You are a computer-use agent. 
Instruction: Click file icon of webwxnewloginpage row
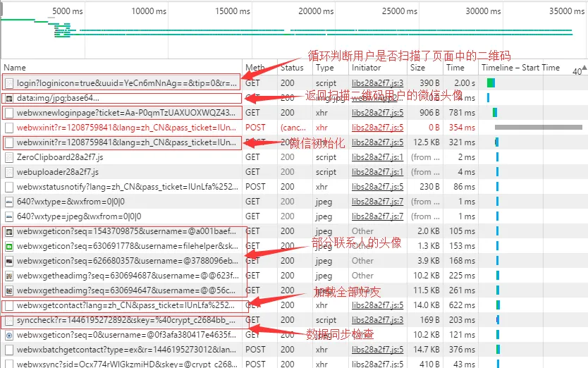point(9,113)
